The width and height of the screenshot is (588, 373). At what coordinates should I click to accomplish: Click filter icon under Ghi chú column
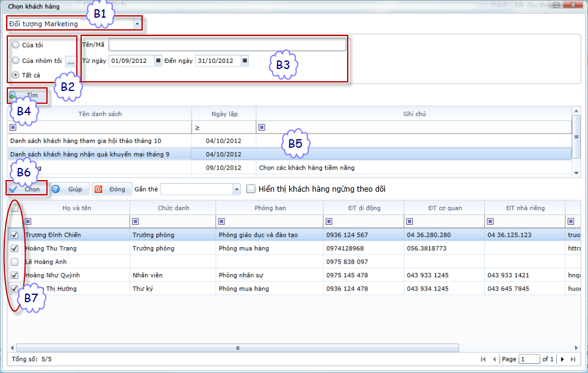click(x=262, y=128)
